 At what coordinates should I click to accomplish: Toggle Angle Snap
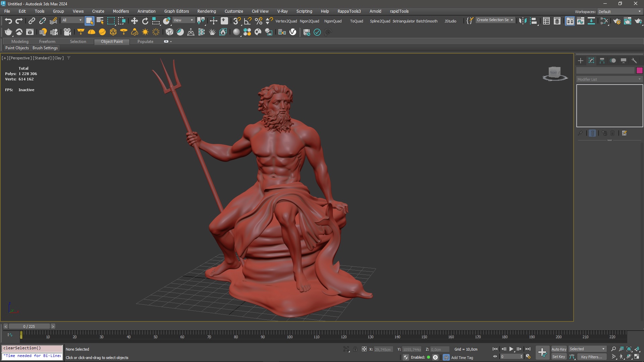(248, 21)
